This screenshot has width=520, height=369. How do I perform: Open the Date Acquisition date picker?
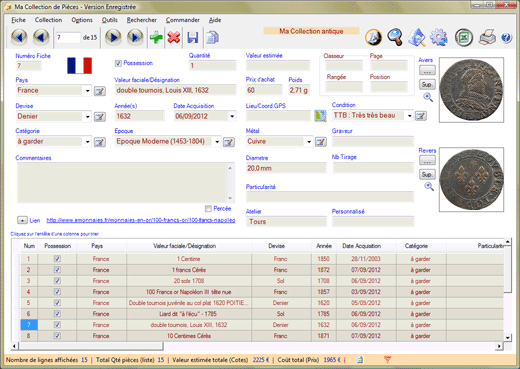[232, 116]
